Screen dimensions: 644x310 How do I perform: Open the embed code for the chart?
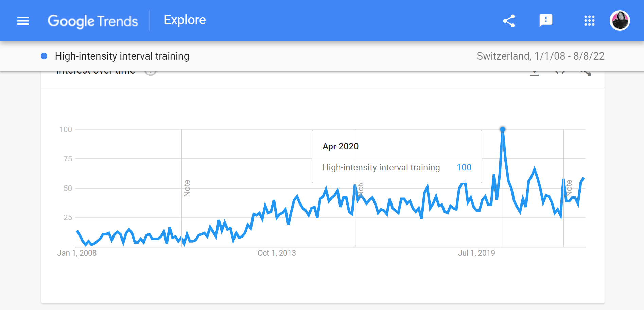click(560, 72)
